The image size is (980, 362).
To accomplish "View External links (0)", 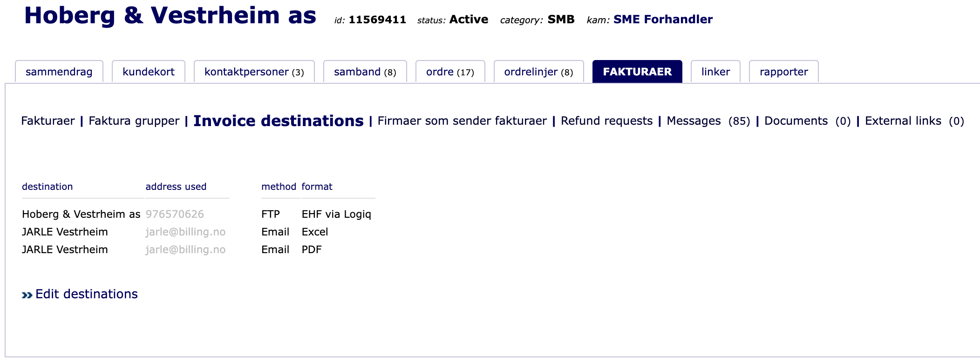I will [903, 121].
